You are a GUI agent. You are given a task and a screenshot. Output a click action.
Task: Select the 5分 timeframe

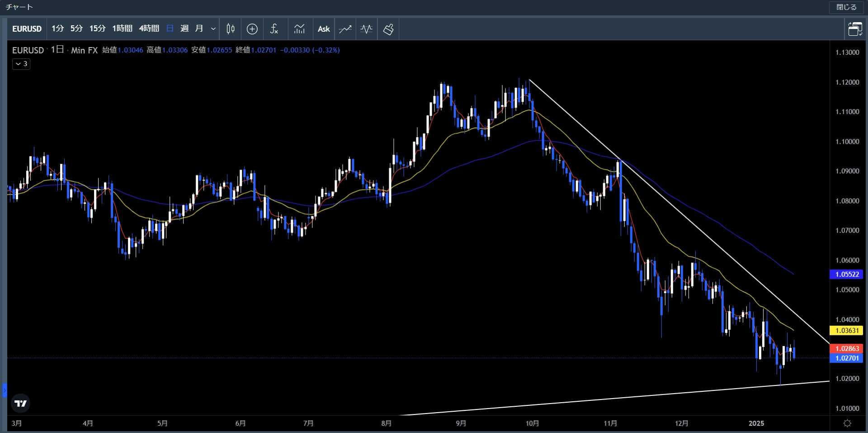(x=76, y=29)
